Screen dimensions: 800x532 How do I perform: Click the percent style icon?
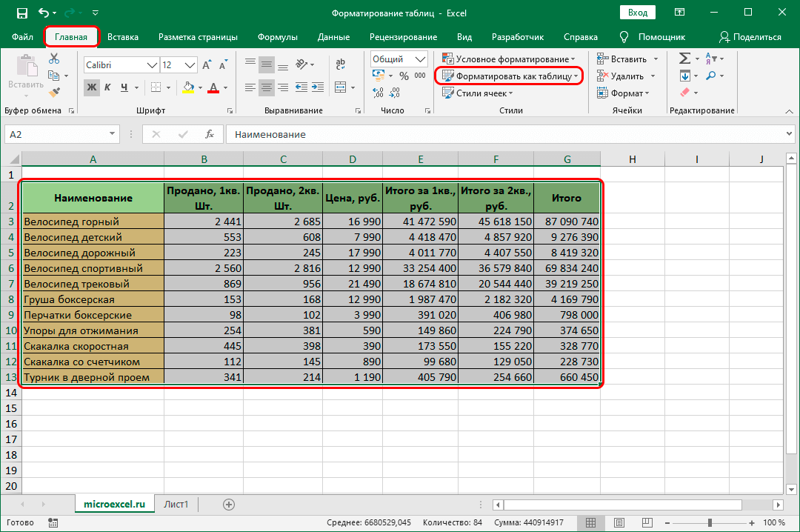tap(404, 76)
